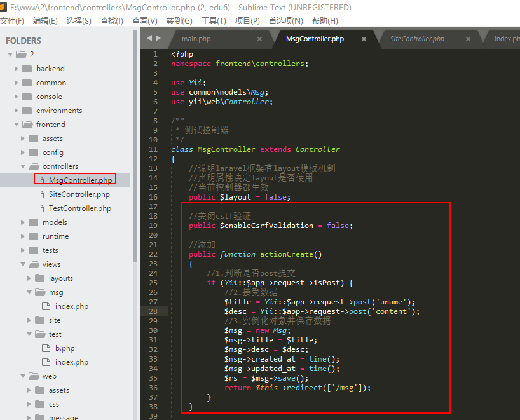Close the main.php tab
Image resolution: width=520 pixels, height=420 pixels.
pyautogui.click(x=259, y=39)
